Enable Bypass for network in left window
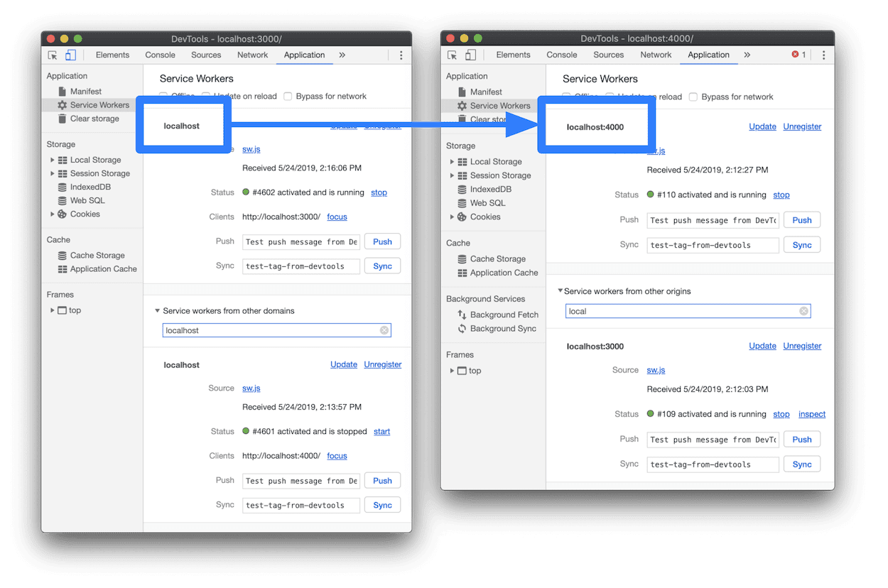 288,97
